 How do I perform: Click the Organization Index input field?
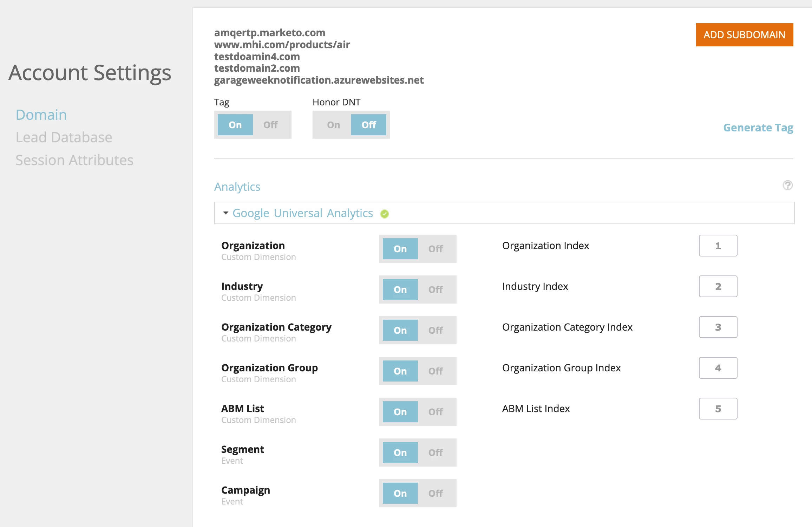[x=718, y=246]
